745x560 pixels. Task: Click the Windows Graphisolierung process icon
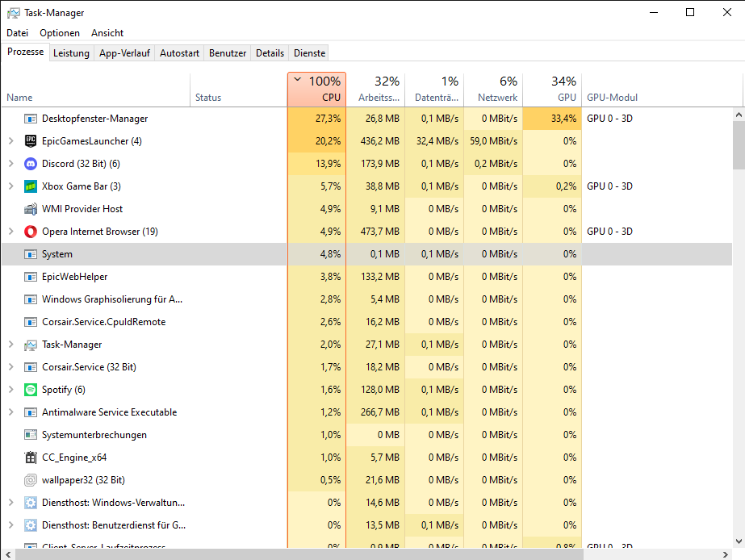(x=31, y=299)
